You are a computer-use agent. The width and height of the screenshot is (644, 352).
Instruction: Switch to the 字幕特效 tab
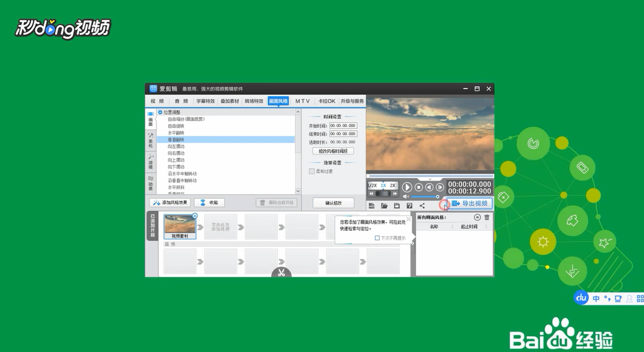[x=205, y=101]
